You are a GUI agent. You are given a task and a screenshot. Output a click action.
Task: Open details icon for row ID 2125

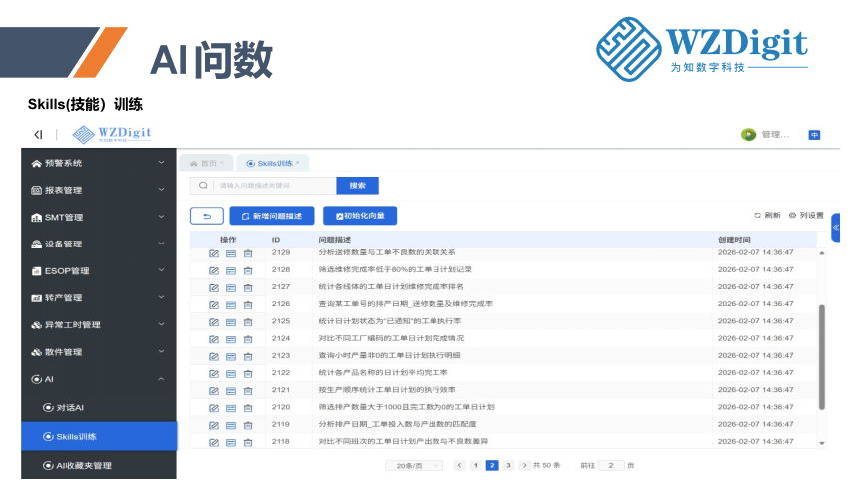point(231,322)
